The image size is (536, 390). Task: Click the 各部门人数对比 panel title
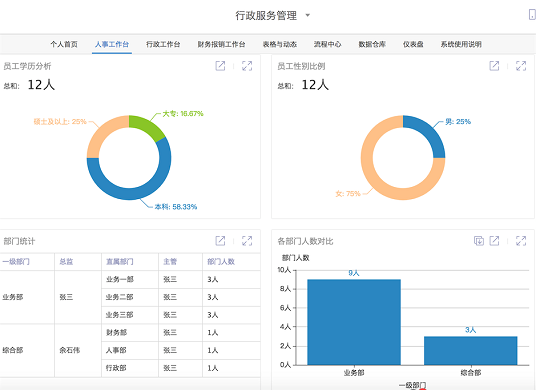305,241
